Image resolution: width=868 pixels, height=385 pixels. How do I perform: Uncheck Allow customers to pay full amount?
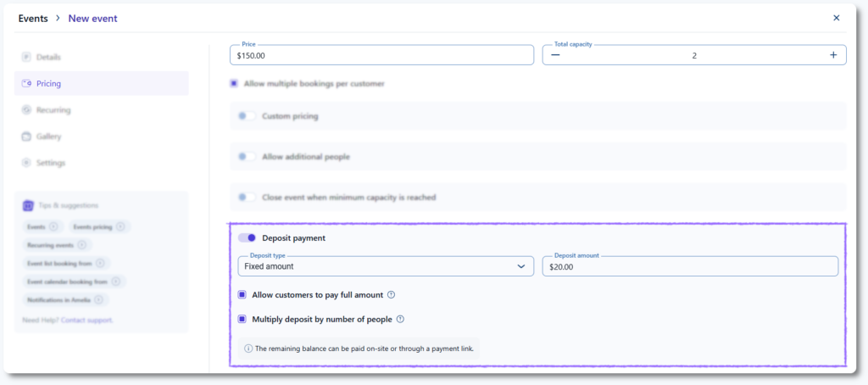(243, 295)
